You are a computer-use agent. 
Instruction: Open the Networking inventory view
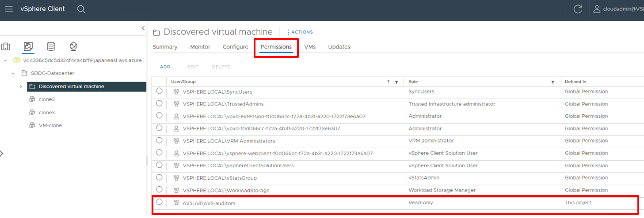click(73, 46)
